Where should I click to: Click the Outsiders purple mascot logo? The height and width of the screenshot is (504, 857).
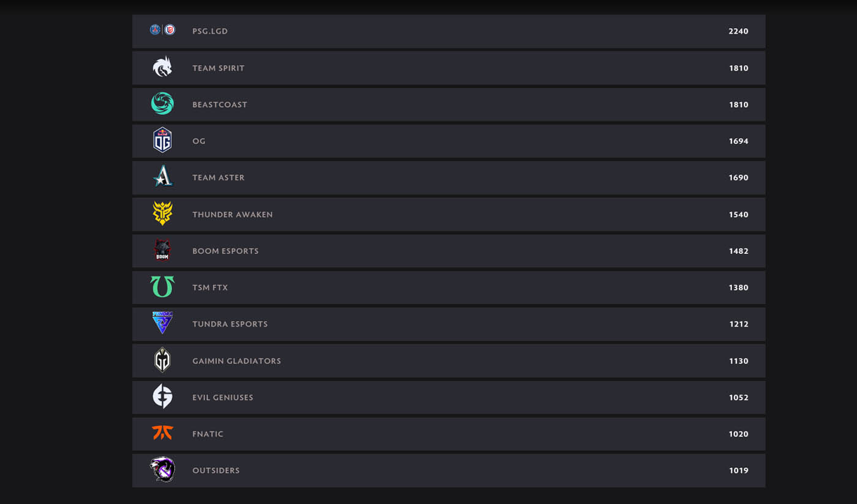click(162, 470)
